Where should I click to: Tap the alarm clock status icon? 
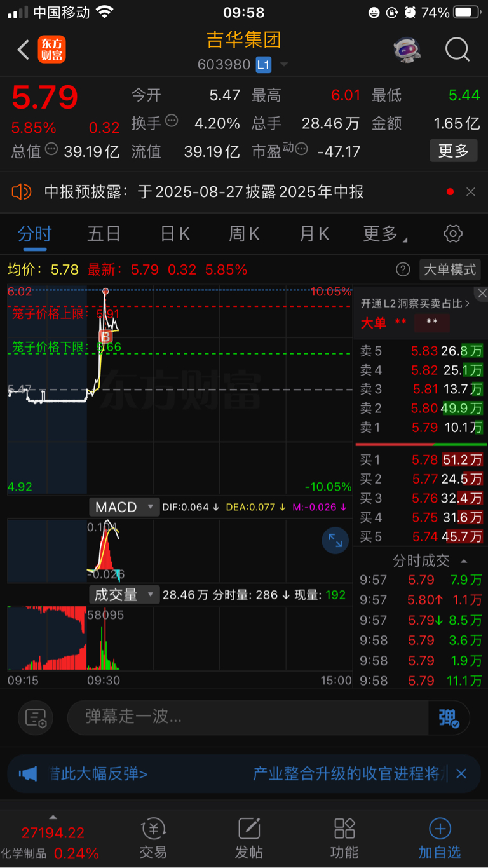click(410, 12)
